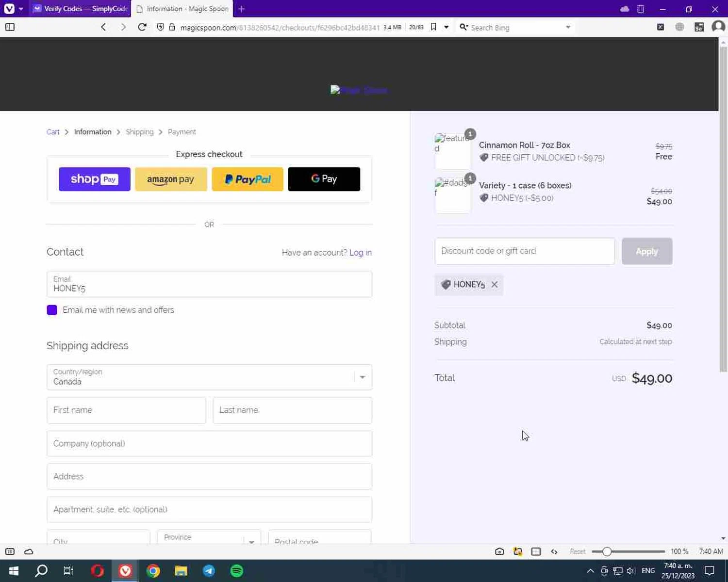This screenshot has height=582, width=728.
Task: Click the Log in link
Action: click(361, 253)
